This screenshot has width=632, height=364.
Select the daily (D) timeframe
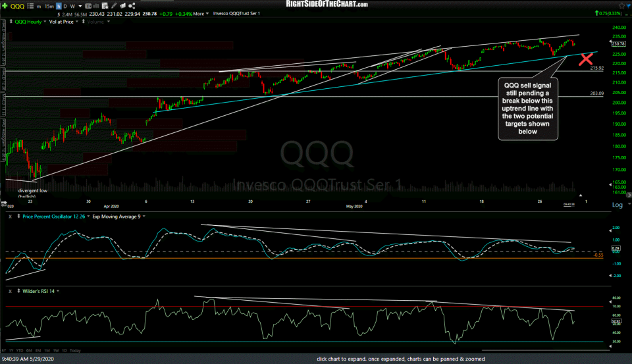tap(65, 6)
